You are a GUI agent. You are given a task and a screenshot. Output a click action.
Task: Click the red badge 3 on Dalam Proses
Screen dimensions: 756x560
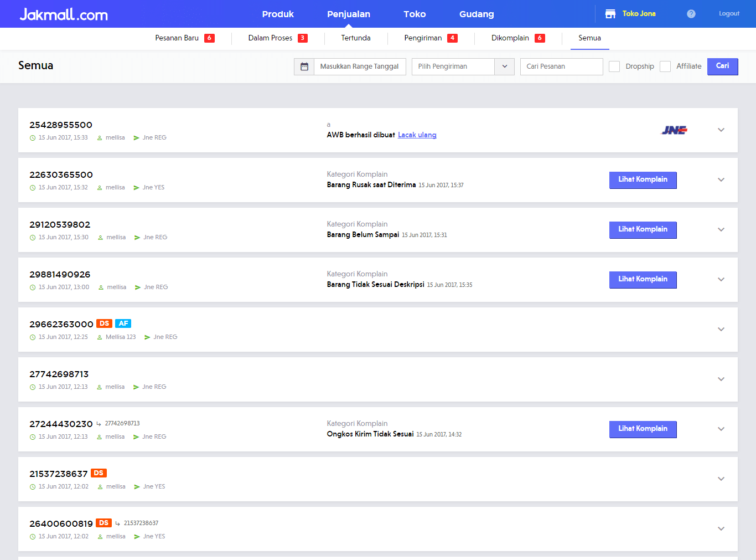click(x=303, y=38)
